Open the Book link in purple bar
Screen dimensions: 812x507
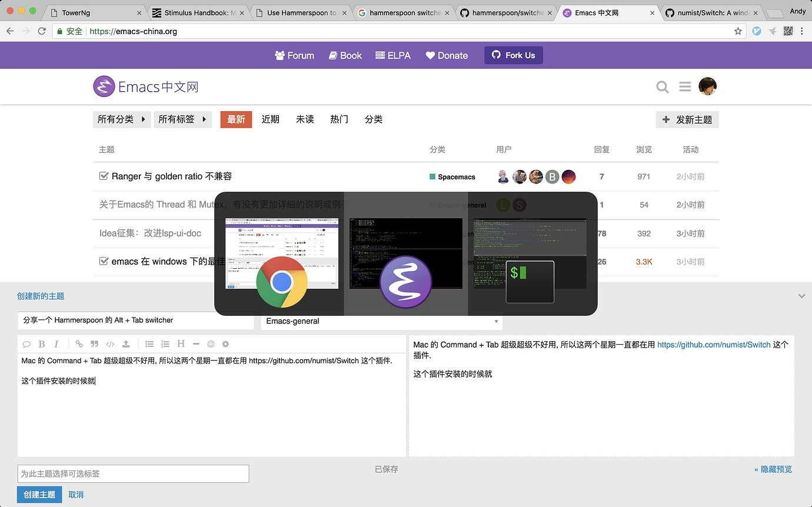345,55
